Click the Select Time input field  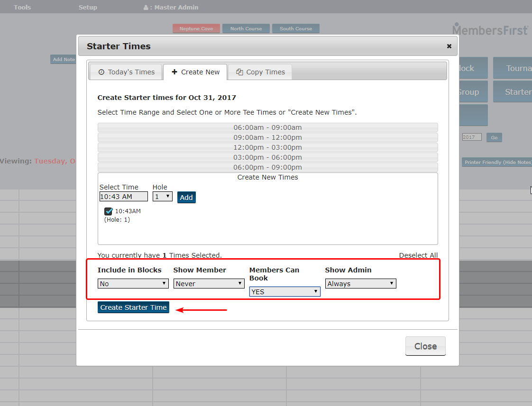point(123,196)
